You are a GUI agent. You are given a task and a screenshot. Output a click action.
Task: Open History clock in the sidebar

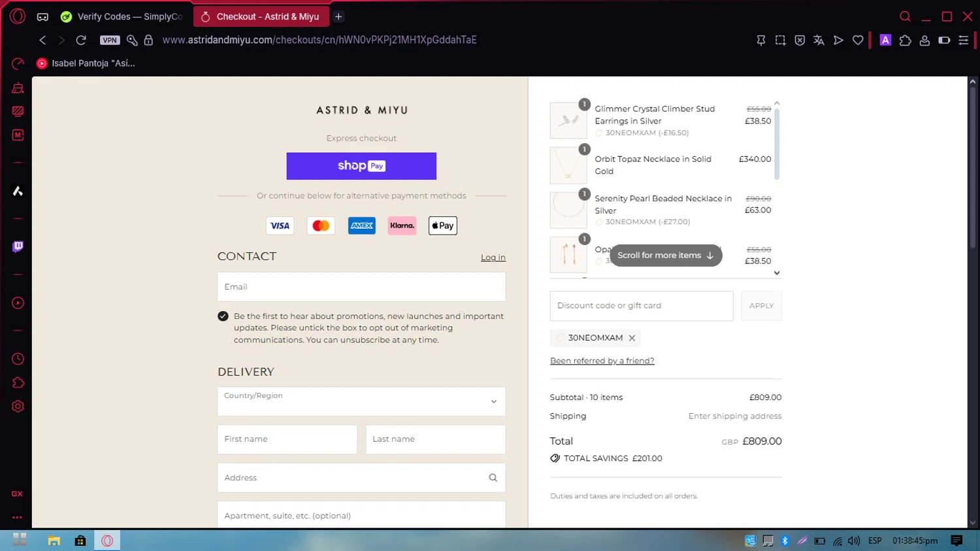coord(18,359)
